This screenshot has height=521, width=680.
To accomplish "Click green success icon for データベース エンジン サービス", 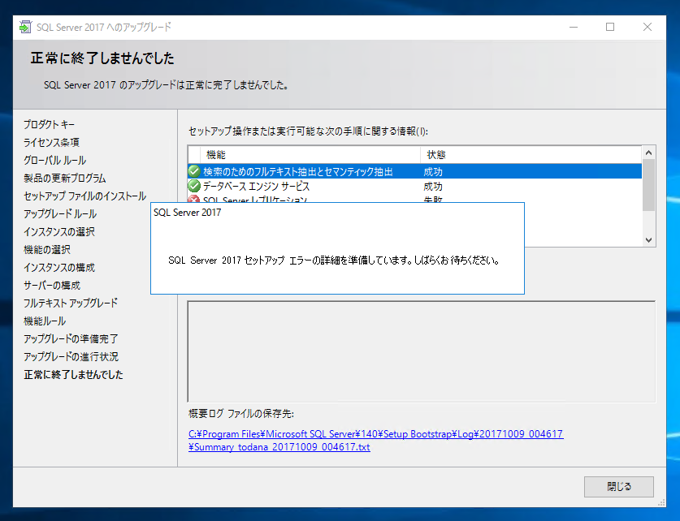I will tap(194, 186).
